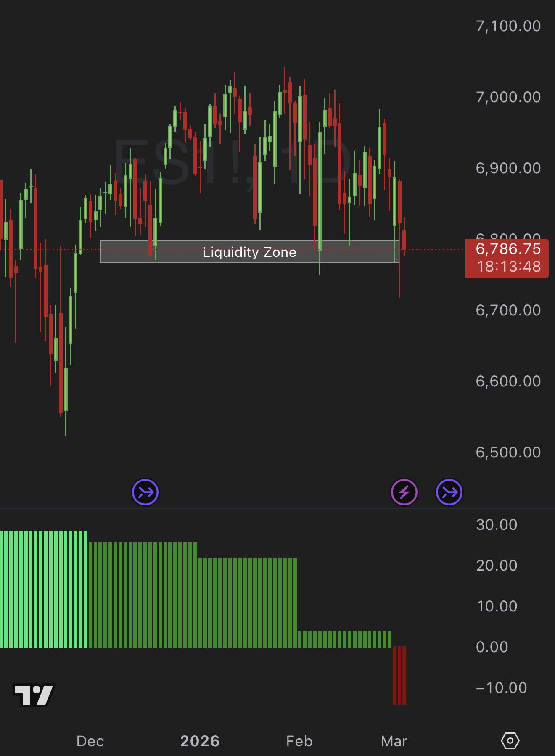555x756 pixels.
Task: Tap the 0.00 indicator scale value
Action: pos(492,647)
